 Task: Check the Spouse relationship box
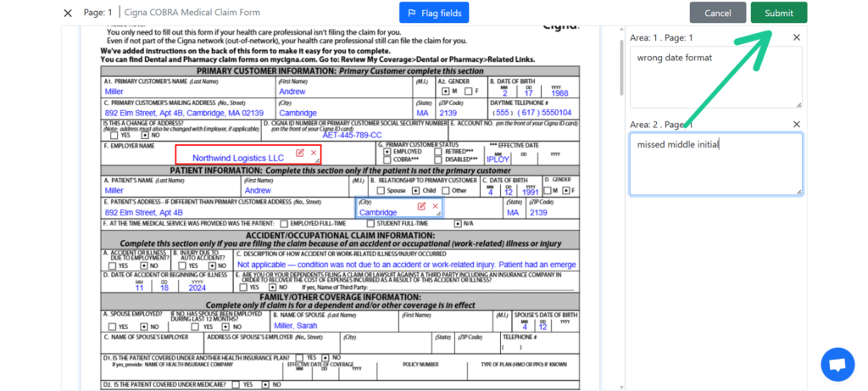[x=381, y=191]
